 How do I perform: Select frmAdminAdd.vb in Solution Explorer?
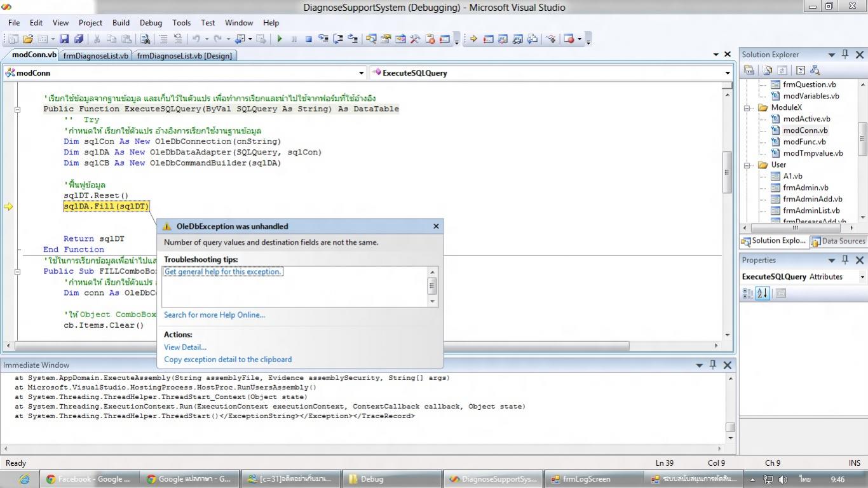pyautogui.click(x=812, y=199)
